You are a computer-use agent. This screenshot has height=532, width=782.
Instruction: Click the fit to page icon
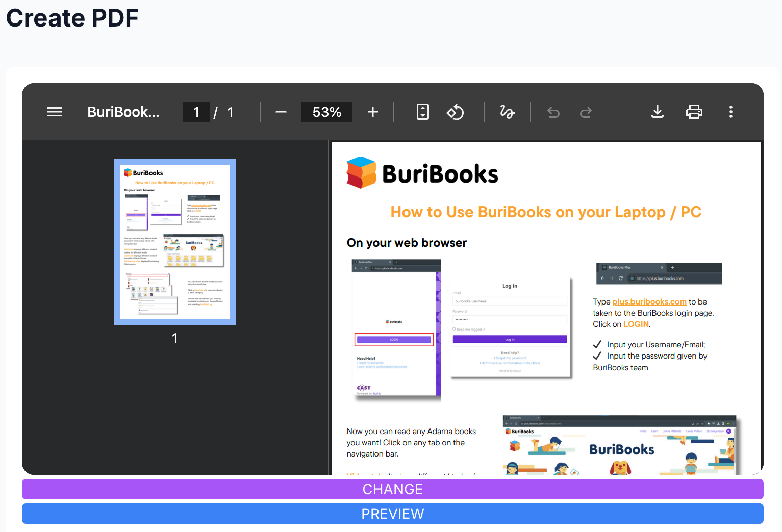tap(423, 112)
